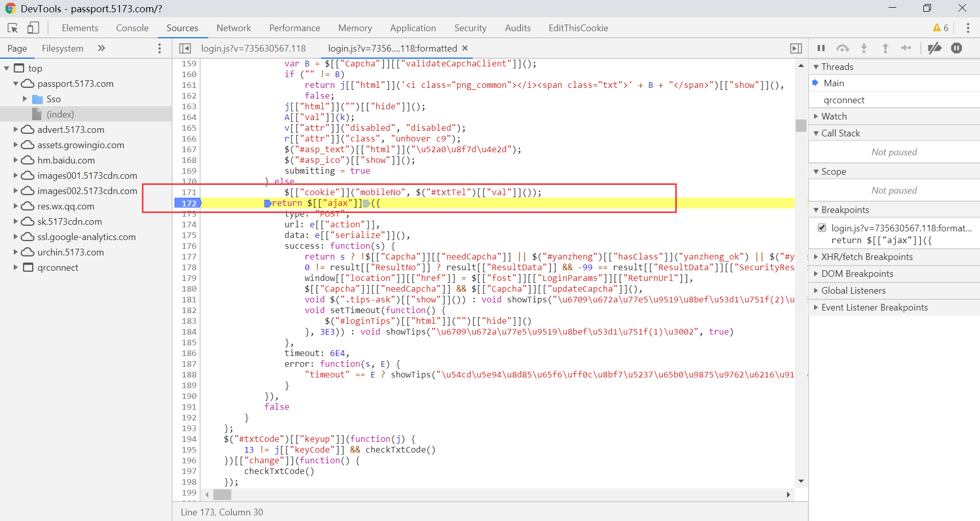The width and height of the screenshot is (980, 521).
Task: Switch to Performance tab
Action: coord(295,28)
